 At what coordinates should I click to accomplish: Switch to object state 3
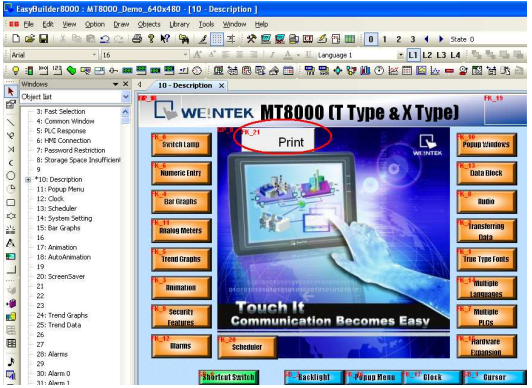413,39
